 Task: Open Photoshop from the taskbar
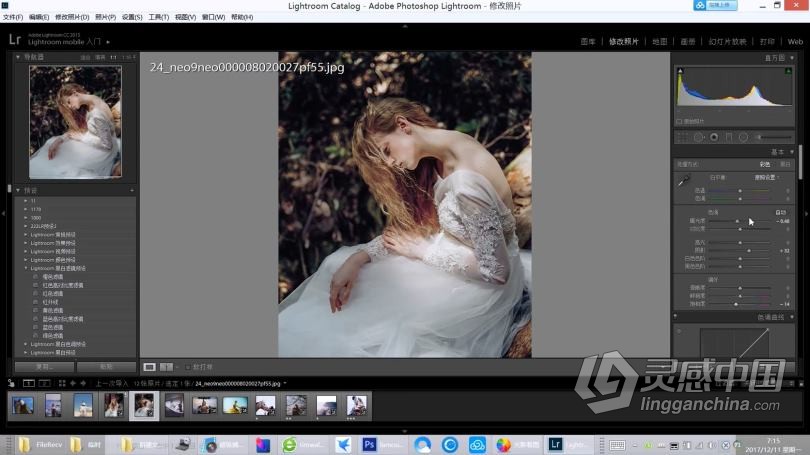click(369, 445)
